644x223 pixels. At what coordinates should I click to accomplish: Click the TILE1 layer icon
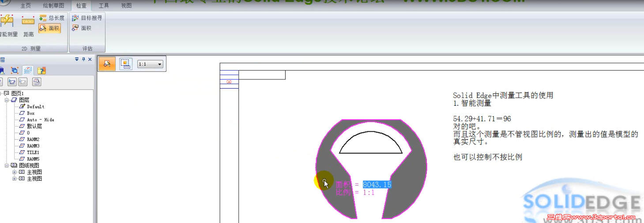coord(23,152)
